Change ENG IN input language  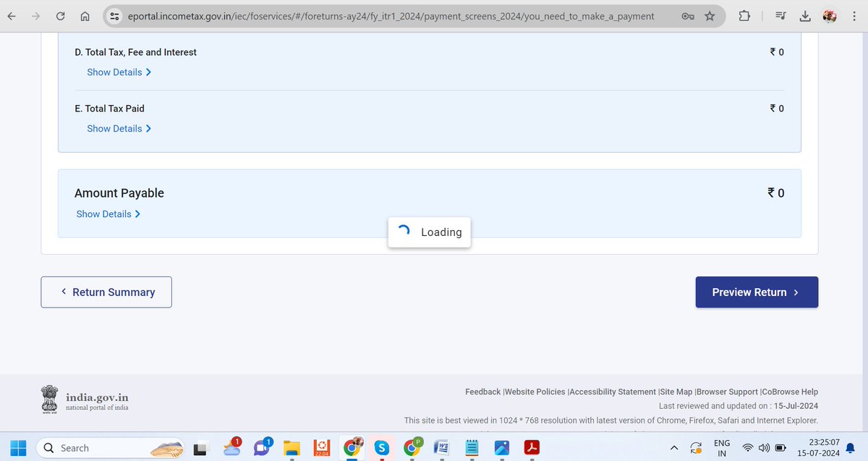(722, 448)
